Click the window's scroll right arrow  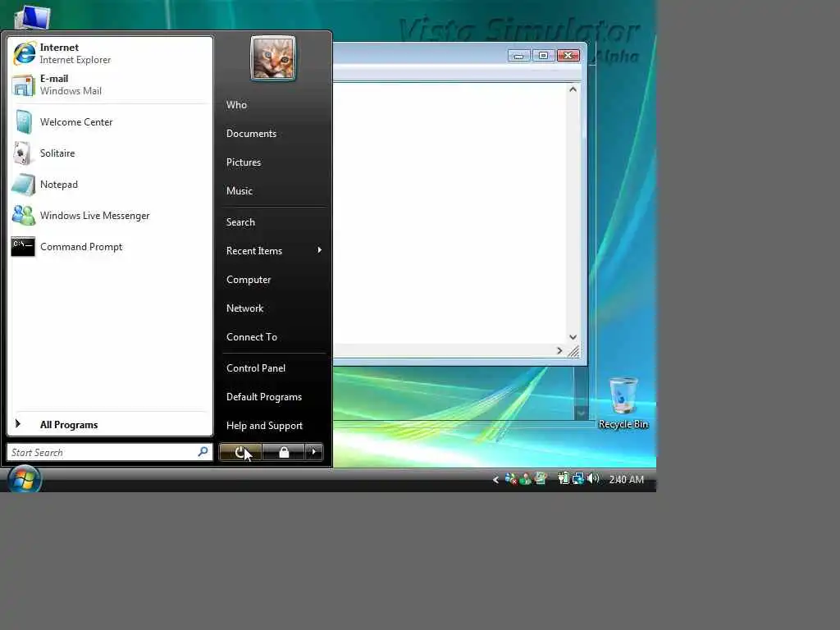pyautogui.click(x=559, y=351)
